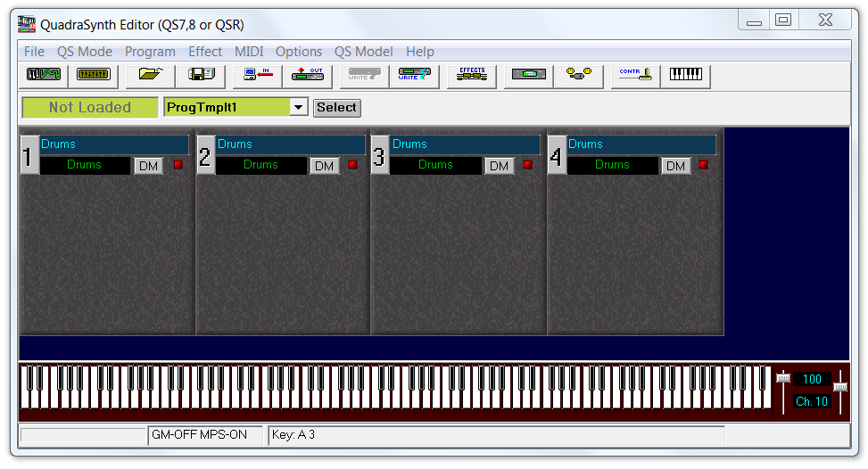The height and width of the screenshot is (469, 868).
Task: Click the piano keyboard toolbar icon
Action: click(x=685, y=76)
